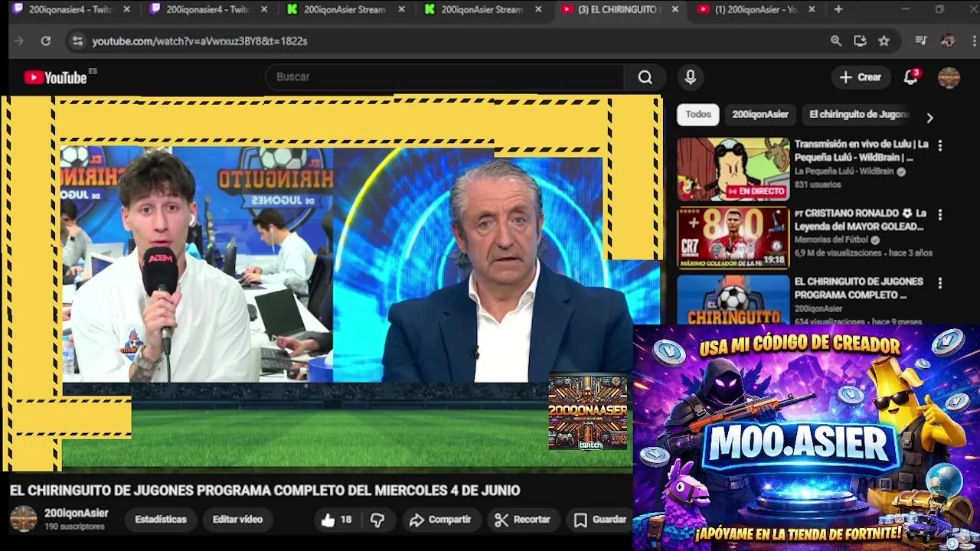
Task: Open a new browser tab
Action: (x=838, y=10)
